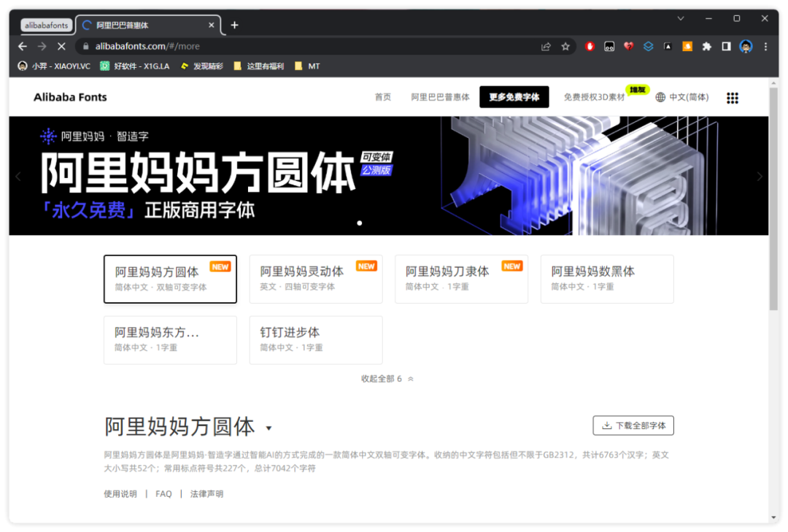Image resolution: width=788 pixels, height=532 pixels.
Task: Select the 阿里妈妈东方… font card
Action: pos(170,340)
